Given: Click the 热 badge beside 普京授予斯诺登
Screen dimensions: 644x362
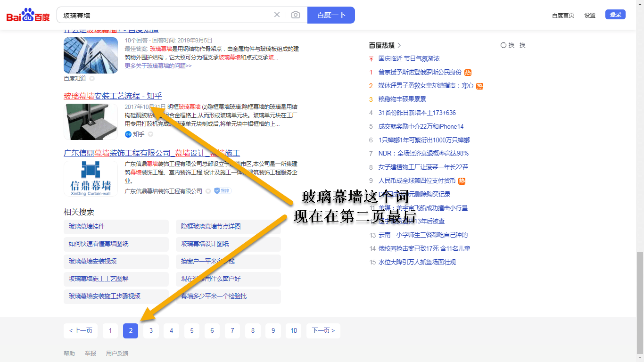Looking at the screenshot, I should tap(468, 72).
